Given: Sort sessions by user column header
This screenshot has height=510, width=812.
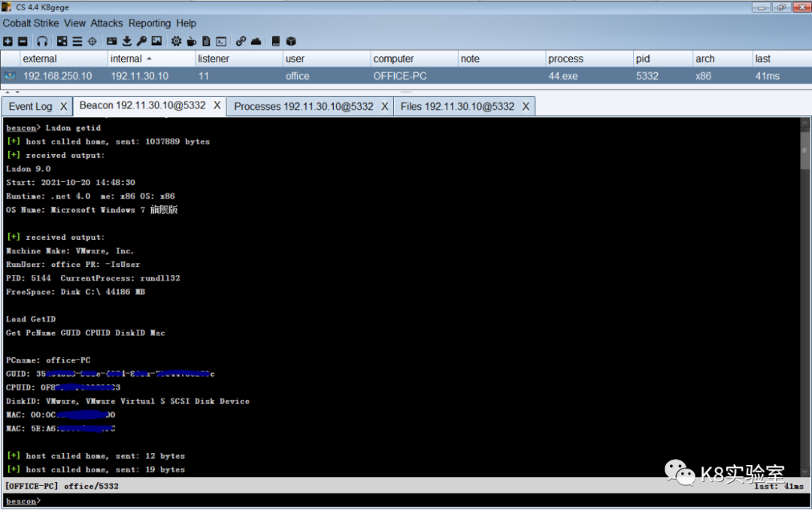Looking at the screenshot, I should (326, 59).
